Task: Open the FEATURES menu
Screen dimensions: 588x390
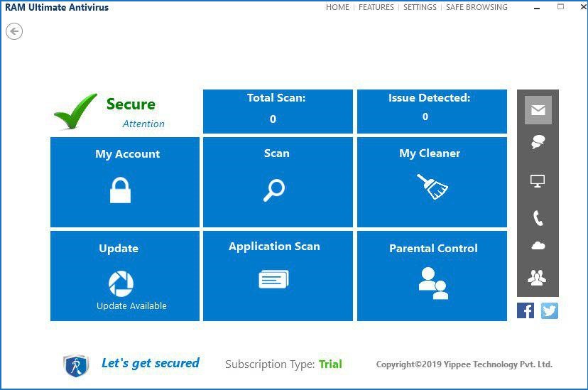Action: click(x=376, y=7)
